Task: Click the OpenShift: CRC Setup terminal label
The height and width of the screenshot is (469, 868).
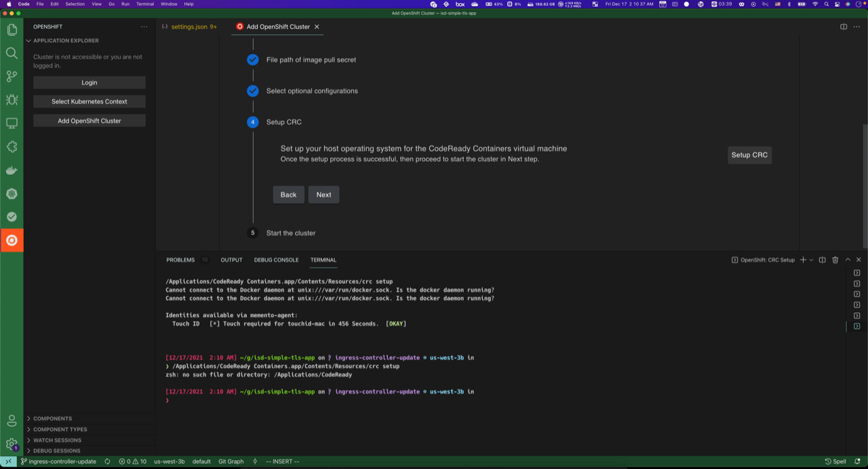Action: (x=763, y=260)
